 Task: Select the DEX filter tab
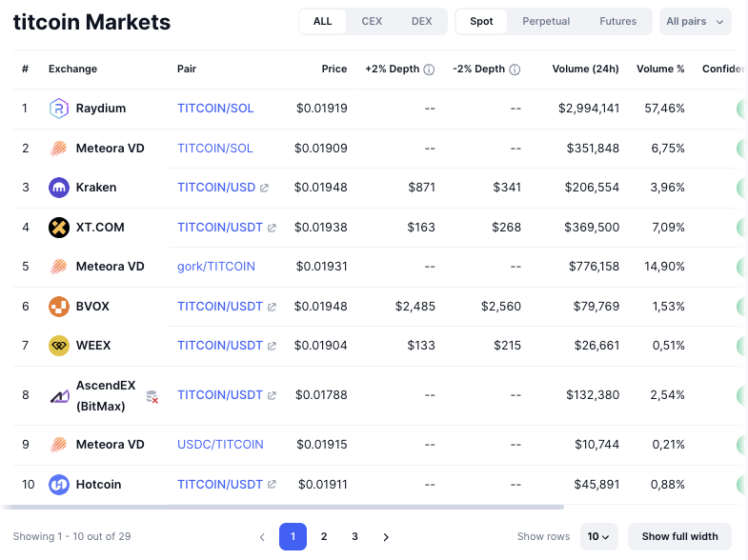coord(422,22)
